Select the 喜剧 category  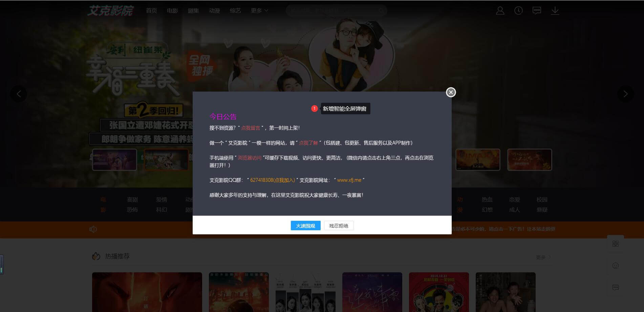[132, 200]
